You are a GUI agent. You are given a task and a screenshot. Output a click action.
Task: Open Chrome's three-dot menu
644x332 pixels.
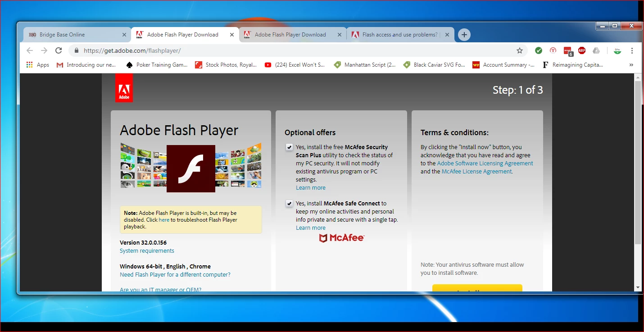click(632, 50)
